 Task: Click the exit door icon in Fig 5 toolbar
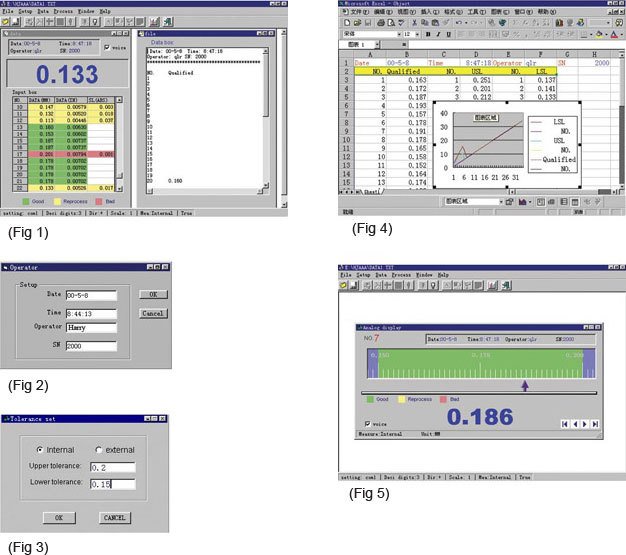506,285
